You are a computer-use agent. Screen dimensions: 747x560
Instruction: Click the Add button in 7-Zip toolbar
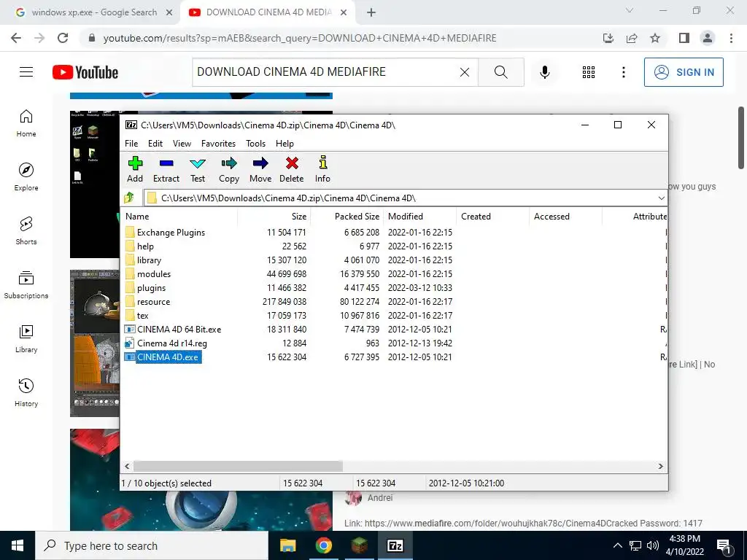coord(135,169)
